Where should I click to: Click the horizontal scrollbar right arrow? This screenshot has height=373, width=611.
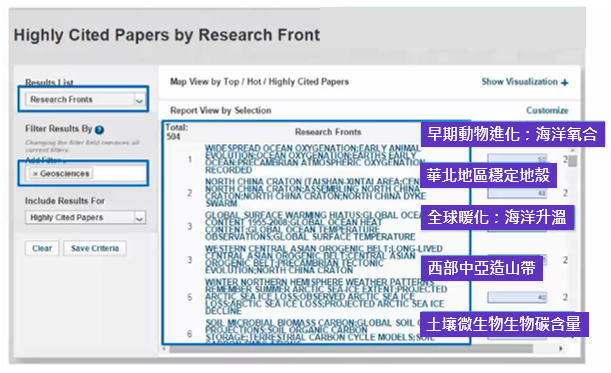pyautogui.click(x=561, y=348)
